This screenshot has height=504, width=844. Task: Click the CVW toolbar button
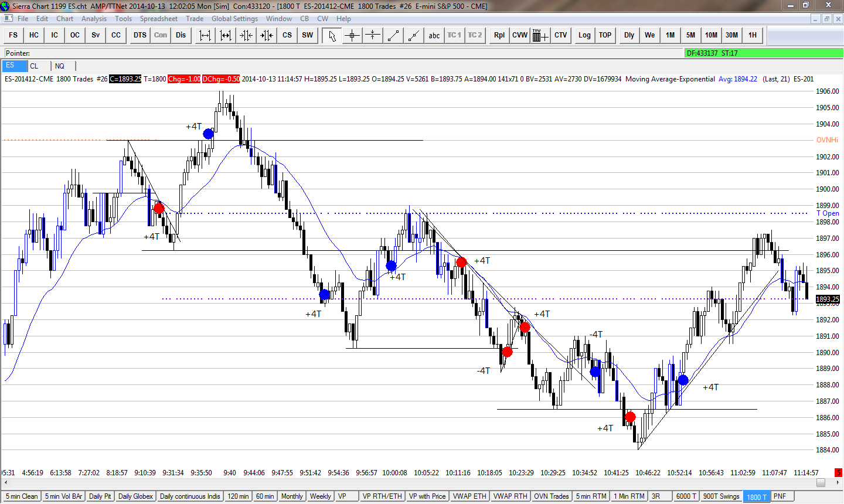520,35
